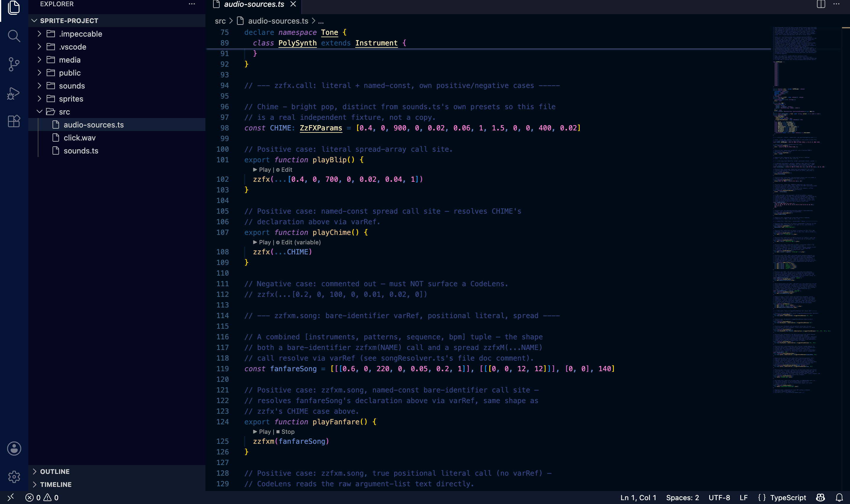This screenshot has width=850, height=504.
Task: Open the Explorer view in activity bar
Action: click(x=14, y=7)
